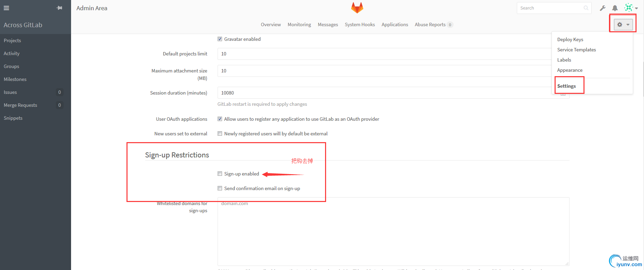The image size is (644, 270).
Task: Click the Session duration field
Action: [393, 92]
